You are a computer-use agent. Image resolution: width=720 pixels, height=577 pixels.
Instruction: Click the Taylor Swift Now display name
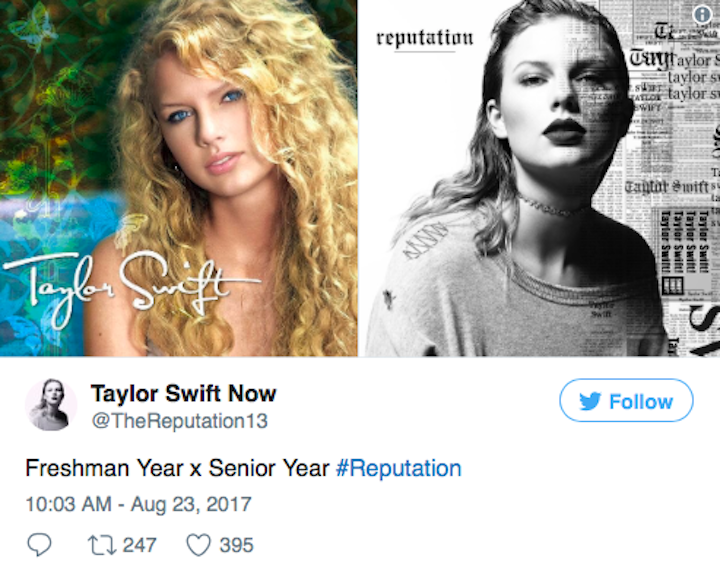pos(183,393)
